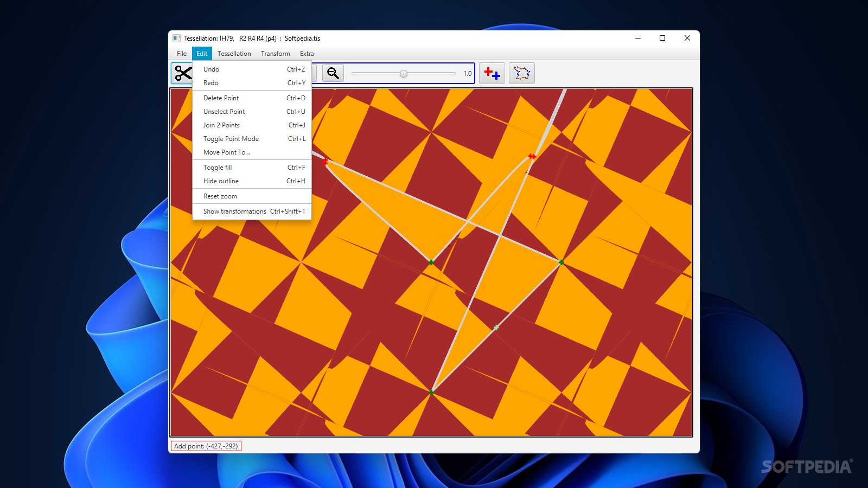The width and height of the screenshot is (868, 488).
Task: Choose Toggle fill in the Edit menu
Action: [252, 168]
